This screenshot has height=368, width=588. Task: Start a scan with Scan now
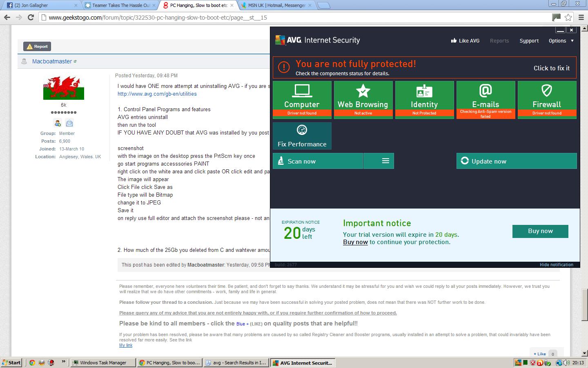318,161
